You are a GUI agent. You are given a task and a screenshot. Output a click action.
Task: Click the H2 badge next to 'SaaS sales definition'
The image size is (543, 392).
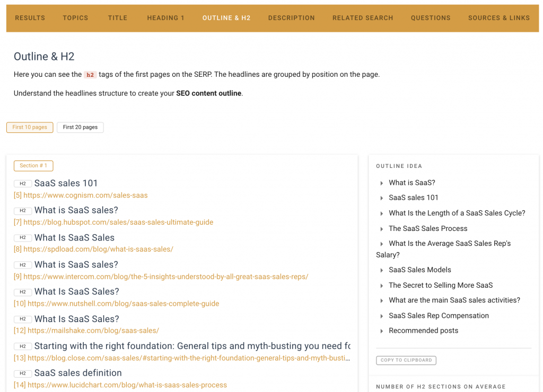click(x=23, y=373)
